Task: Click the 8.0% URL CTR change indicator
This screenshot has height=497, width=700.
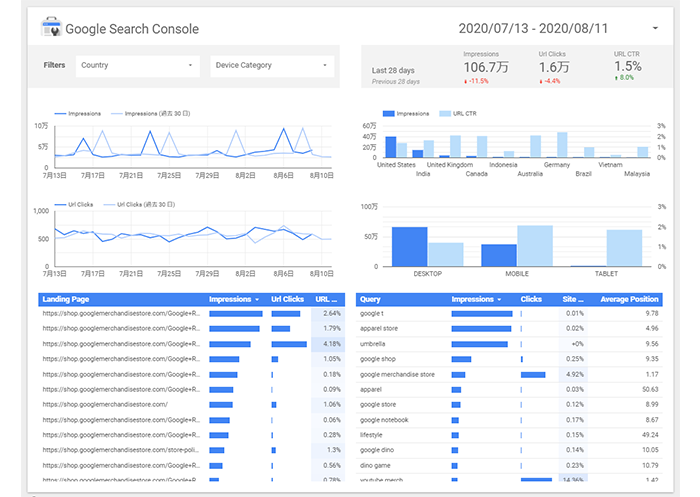Action: (x=624, y=78)
